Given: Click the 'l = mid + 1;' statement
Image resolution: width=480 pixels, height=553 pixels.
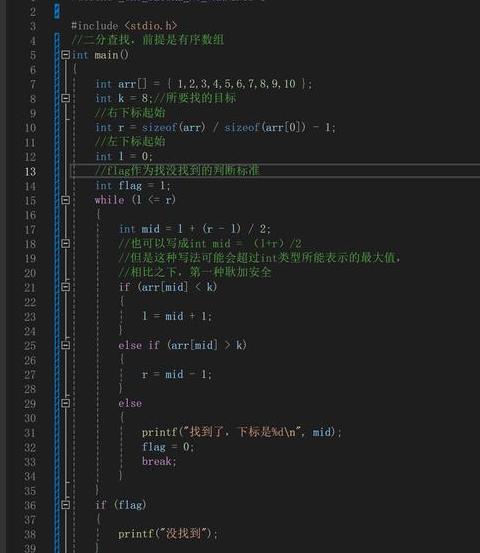Looking at the screenshot, I should (x=177, y=316).
